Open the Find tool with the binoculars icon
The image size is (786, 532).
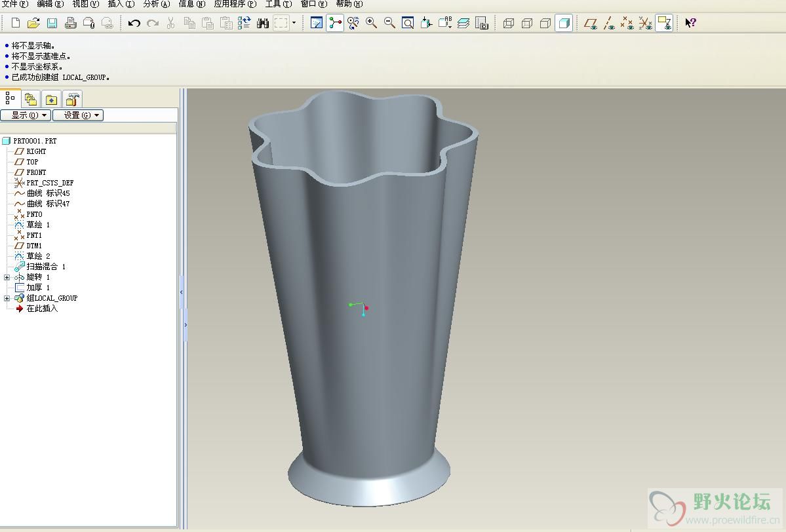(x=263, y=22)
